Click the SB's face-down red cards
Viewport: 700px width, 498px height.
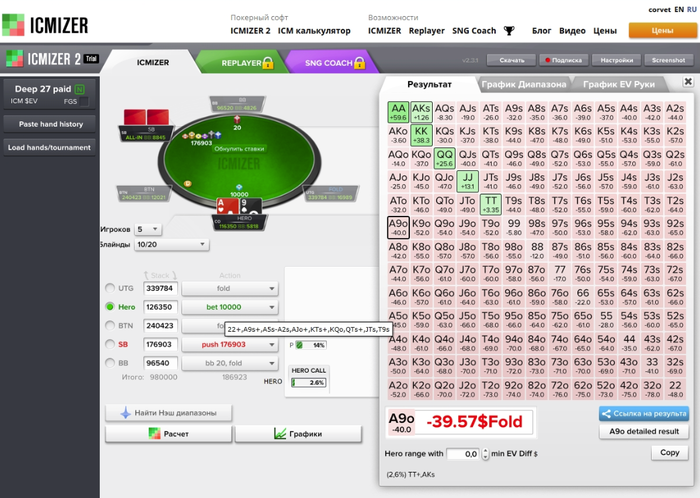[146, 117]
